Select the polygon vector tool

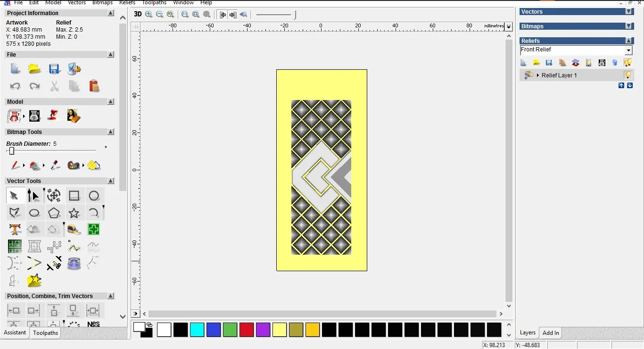pos(54,213)
